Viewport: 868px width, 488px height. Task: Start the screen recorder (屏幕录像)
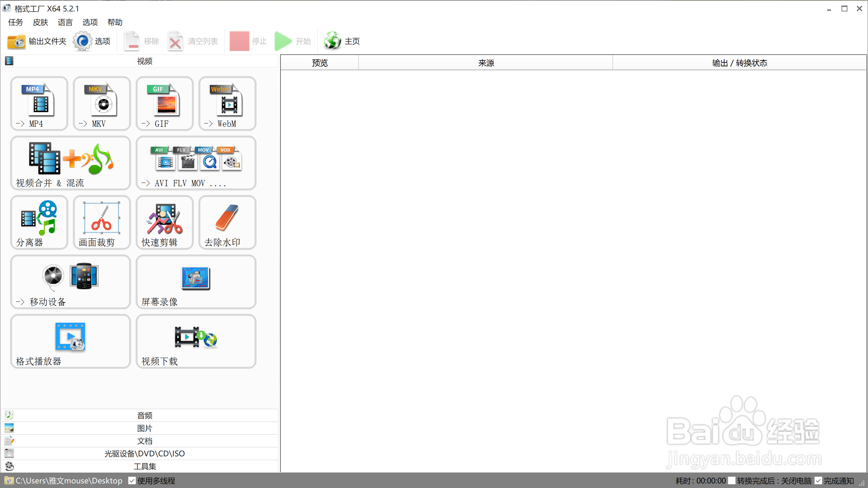[x=196, y=282]
